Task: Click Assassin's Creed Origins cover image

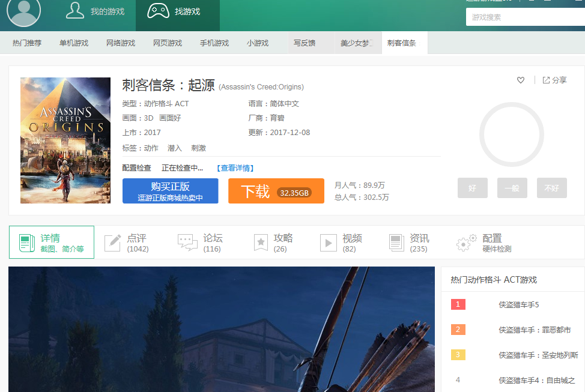Action: coord(65,140)
